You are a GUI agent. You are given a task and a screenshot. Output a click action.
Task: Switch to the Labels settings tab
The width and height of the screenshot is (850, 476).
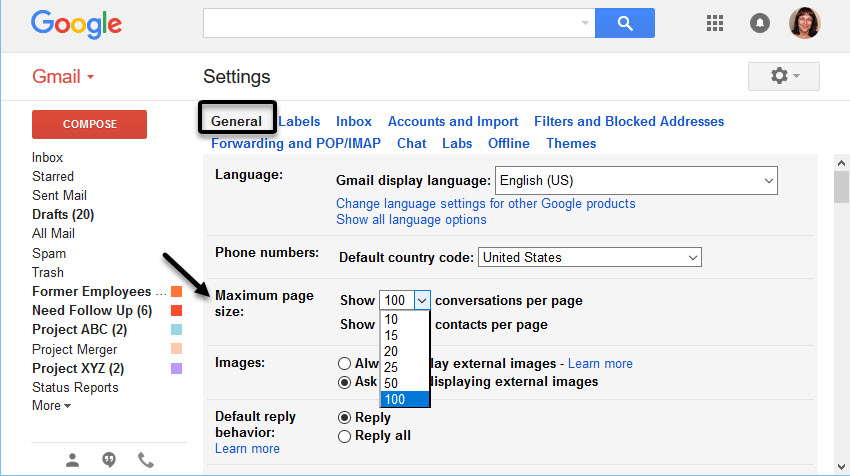[x=299, y=121]
